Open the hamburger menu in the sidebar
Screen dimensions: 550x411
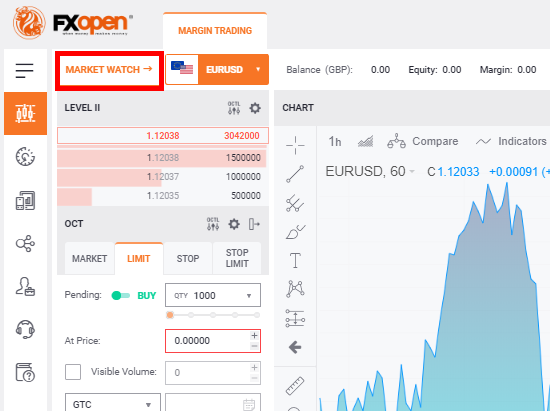[x=25, y=70]
